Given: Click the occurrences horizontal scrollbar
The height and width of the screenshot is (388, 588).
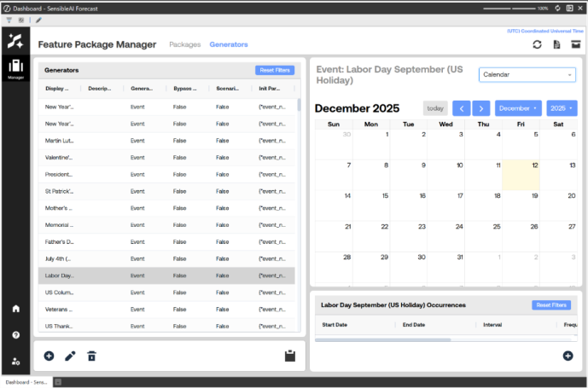Looking at the screenshot, I should 383,340.
